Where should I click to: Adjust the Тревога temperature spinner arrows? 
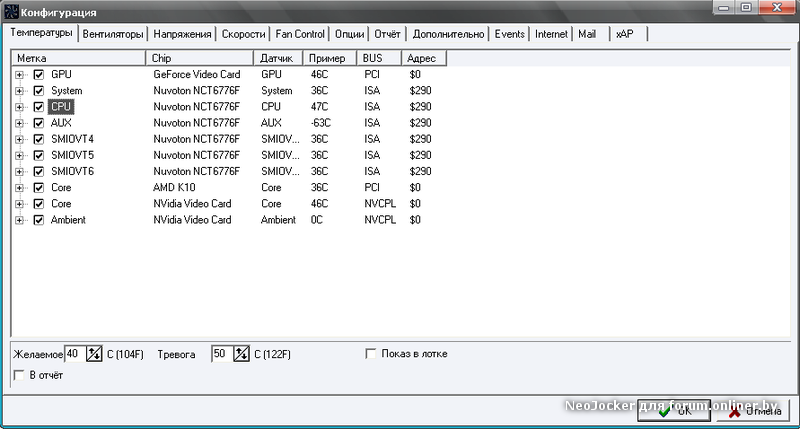tap(241, 354)
